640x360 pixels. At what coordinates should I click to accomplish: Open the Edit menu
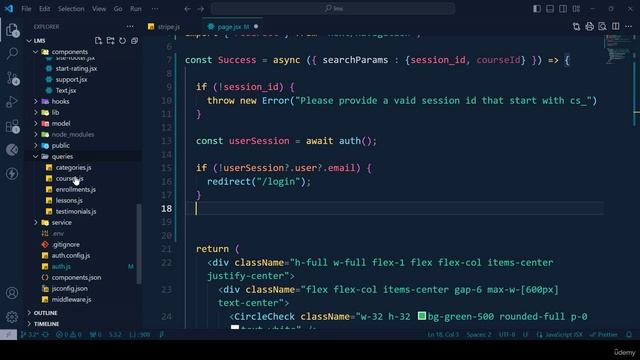44,9
